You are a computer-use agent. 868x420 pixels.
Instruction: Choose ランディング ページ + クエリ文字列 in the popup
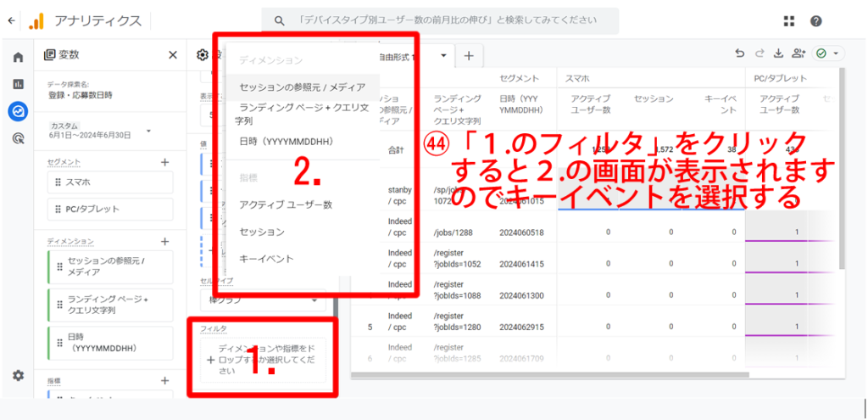coord(303,115)
